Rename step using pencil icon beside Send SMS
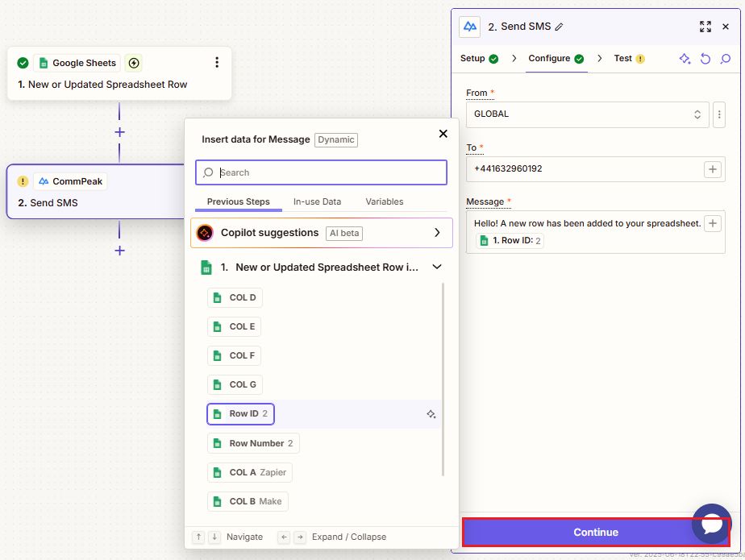745x560 pixels. (560, 27)
